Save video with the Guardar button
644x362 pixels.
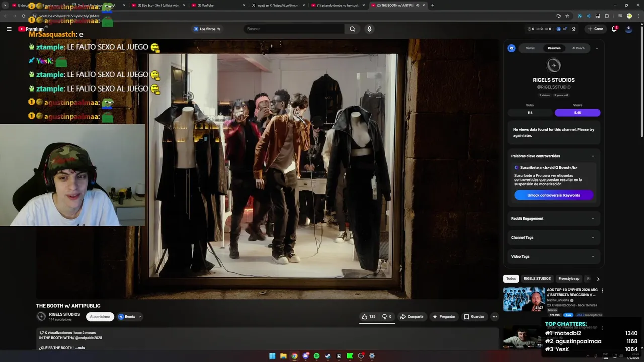(474, 317)
